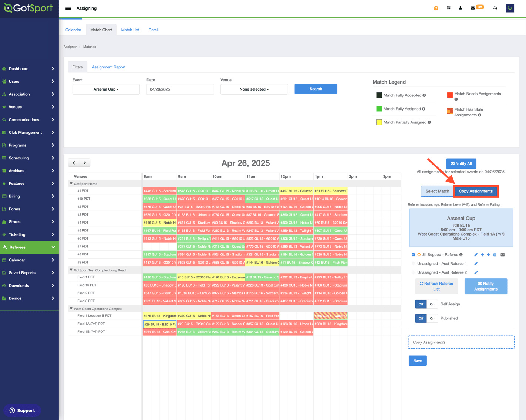Open the Venue None selected dropdown
The height and width of the screenshot is (420, 526).
[254, 89]
